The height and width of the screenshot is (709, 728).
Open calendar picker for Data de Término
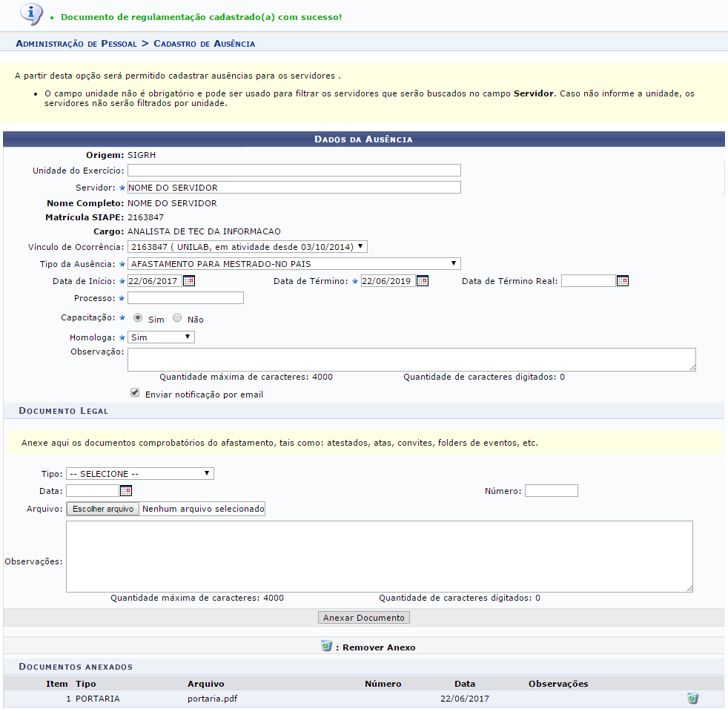click(x=422, y=281)
